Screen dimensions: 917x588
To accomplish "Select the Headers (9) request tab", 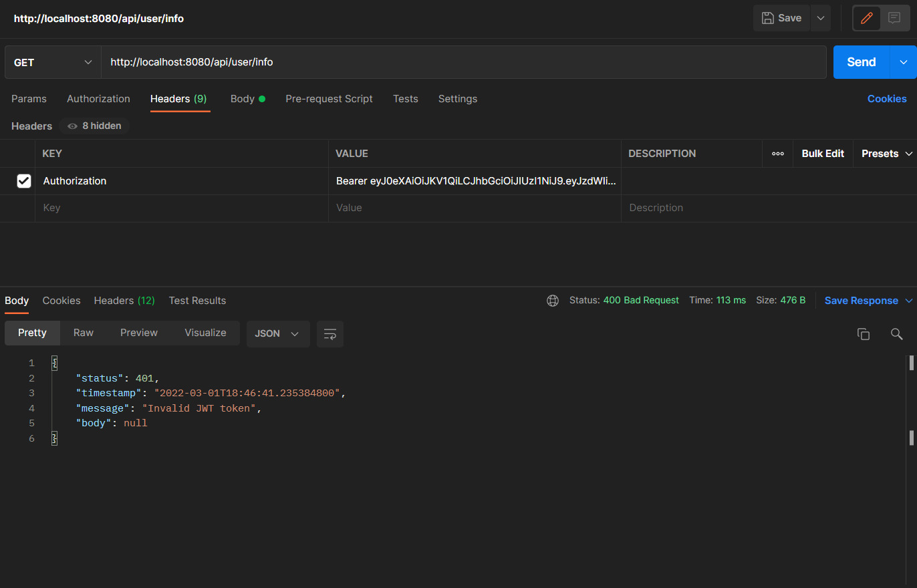I will pyautogui.click(x=178, y=99).
